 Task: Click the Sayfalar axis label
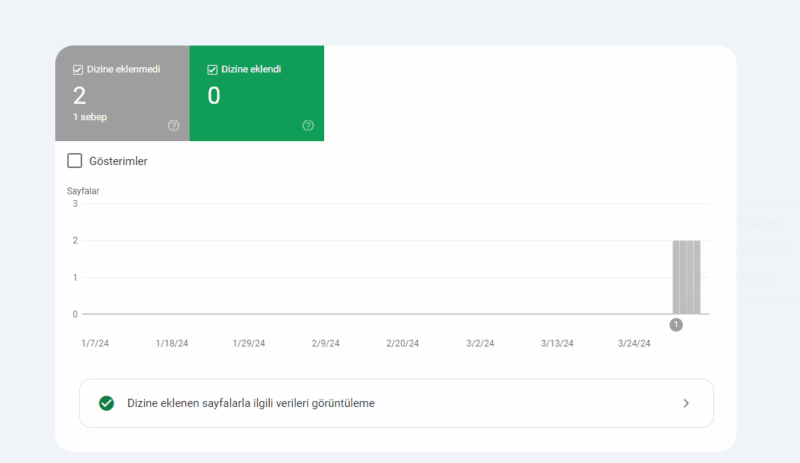click(83, 190)
